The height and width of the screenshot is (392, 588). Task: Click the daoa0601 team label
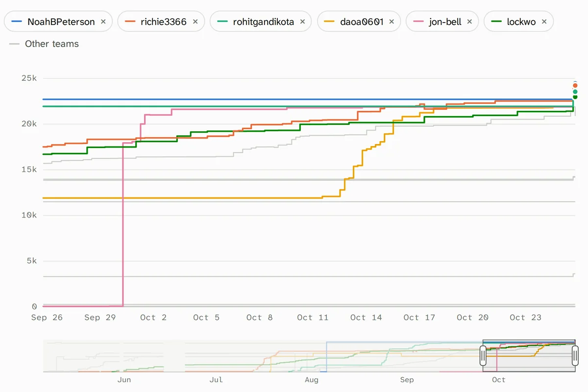[x=362, y=22]
